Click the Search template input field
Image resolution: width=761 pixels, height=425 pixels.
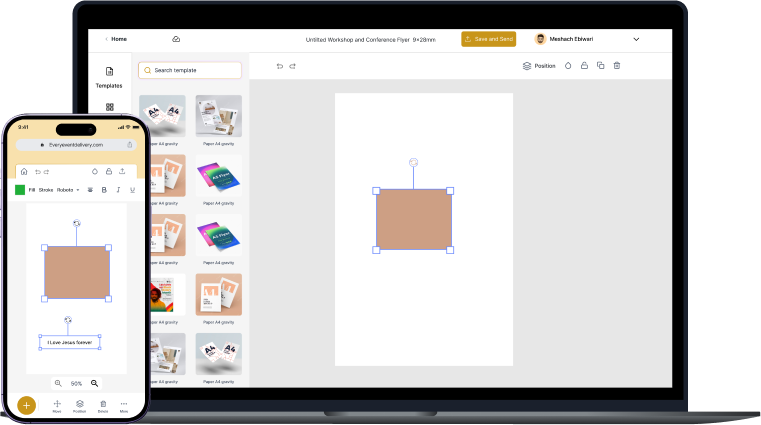[x=190, y=70]
